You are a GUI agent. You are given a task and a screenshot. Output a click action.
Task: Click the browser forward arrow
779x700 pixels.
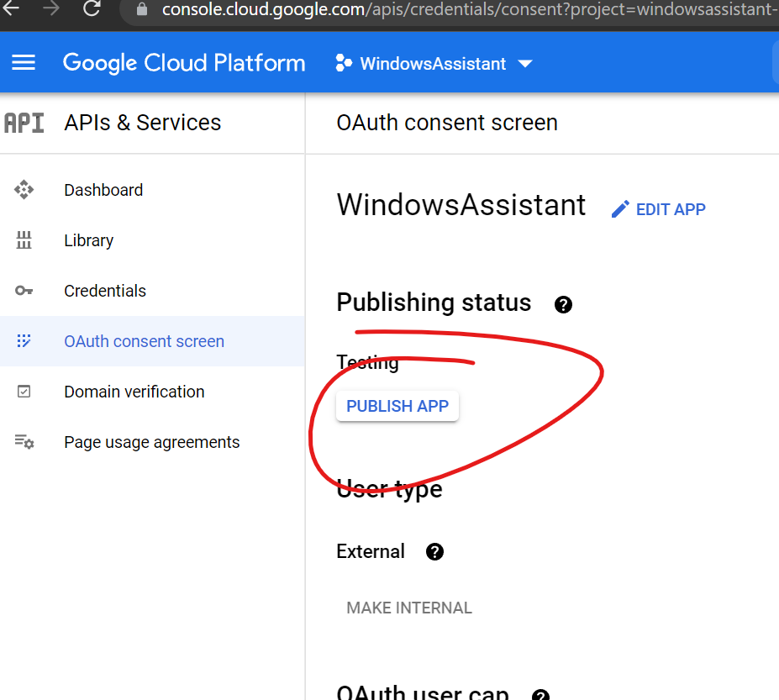(51, 7)
